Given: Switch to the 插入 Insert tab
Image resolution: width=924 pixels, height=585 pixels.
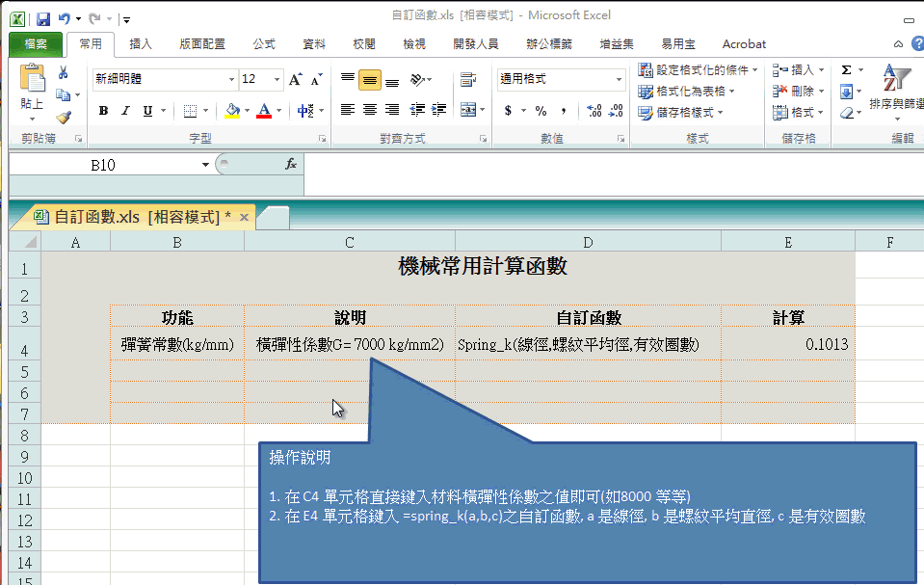Looking at the screenshot, I should 141,44.
